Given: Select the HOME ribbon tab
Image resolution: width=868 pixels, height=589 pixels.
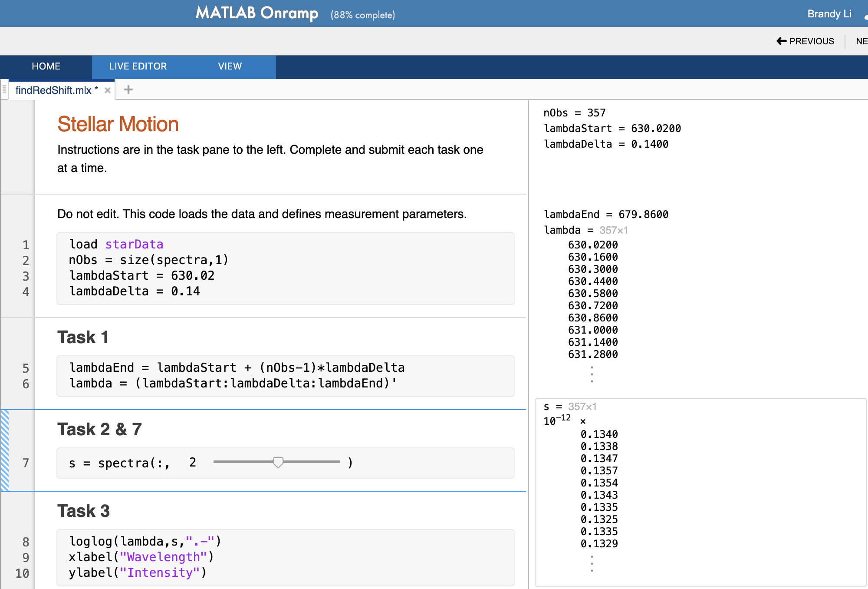Looking at the screenshot, I should pos(45,66).
